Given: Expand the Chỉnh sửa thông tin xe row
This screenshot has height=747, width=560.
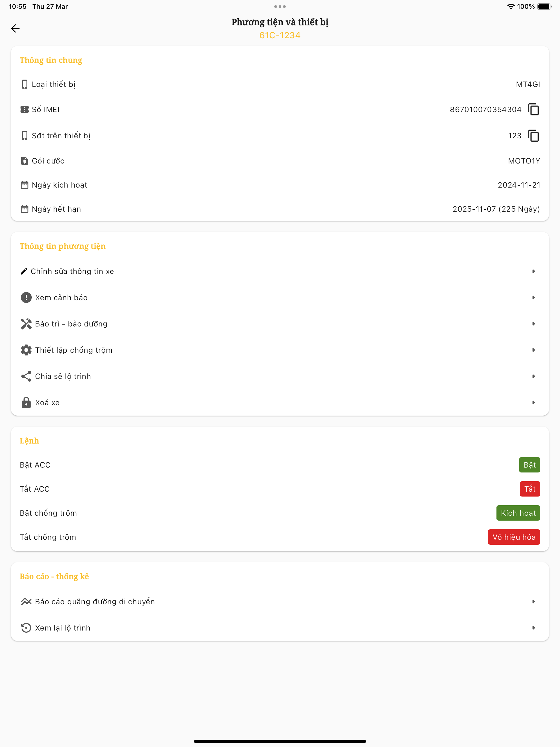Looking at the screenshot, I should [x=534, y=271].
